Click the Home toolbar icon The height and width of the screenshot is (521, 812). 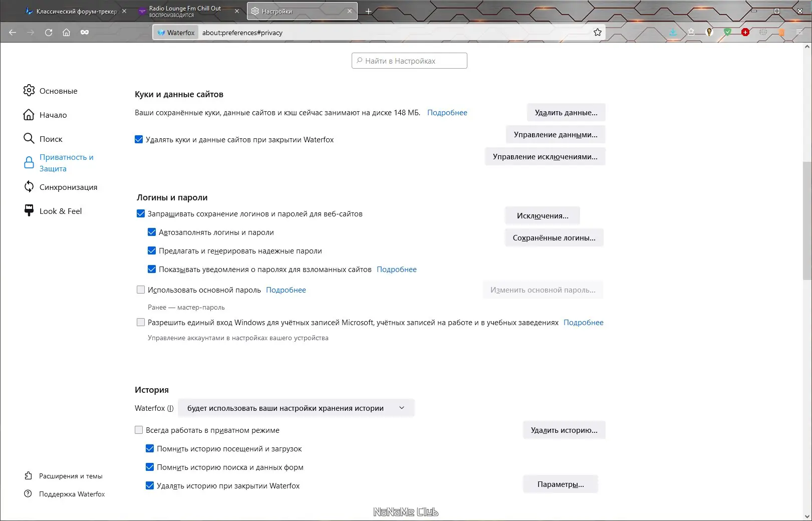tap(66, 33)
